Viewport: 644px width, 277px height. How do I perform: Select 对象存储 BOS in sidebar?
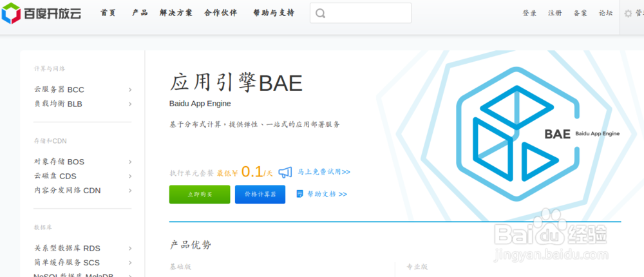click(59, 162)
